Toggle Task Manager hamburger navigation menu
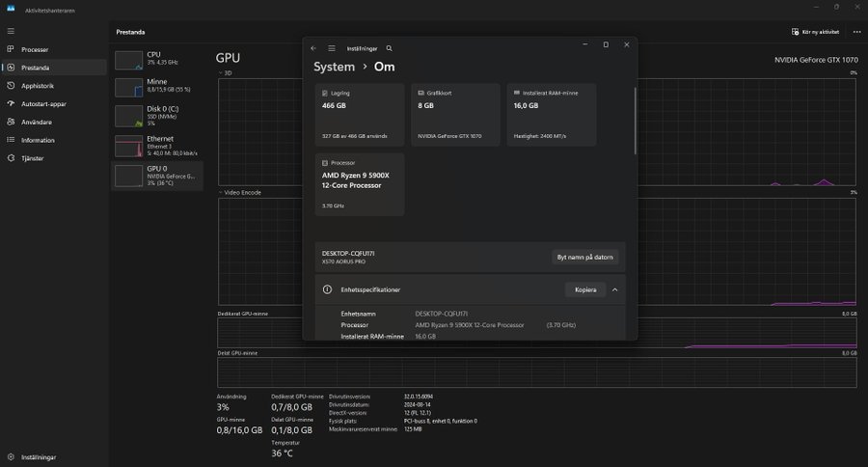 point(11,31)
